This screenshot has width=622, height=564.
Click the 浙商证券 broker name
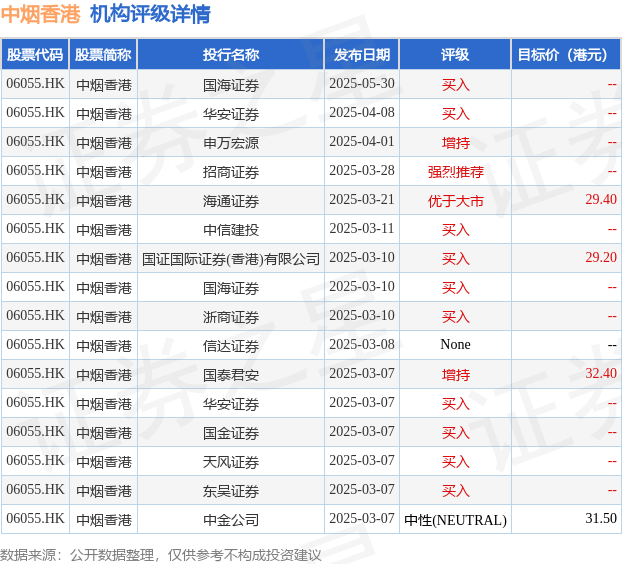click(231, 317)
